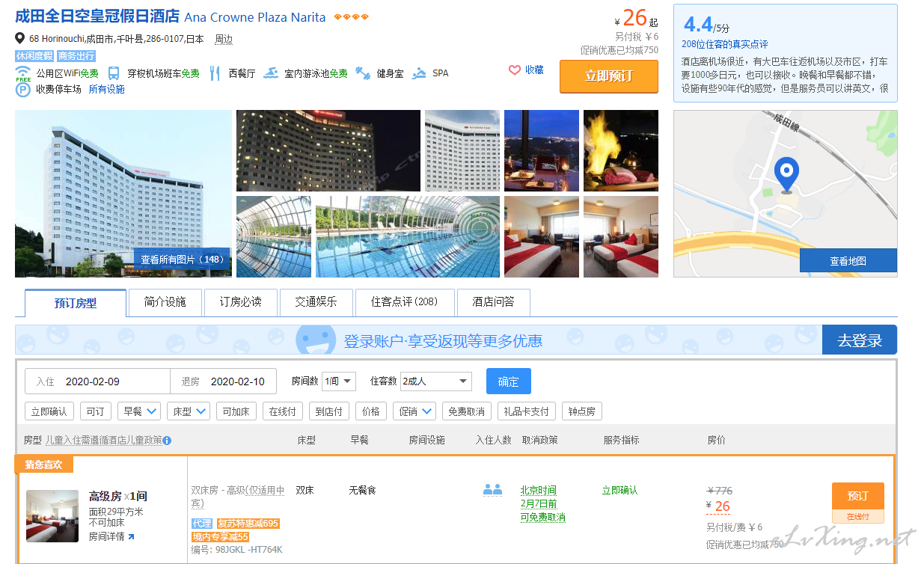The image size is (924, 564).
Task: Click the blue map pin marker
Action: 786,174
